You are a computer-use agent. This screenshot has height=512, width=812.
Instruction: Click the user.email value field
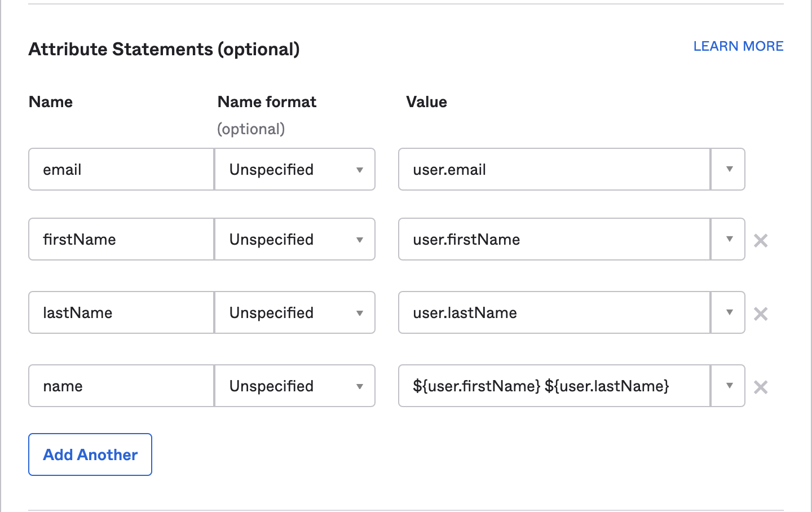pyautogui.click(x=554, y=170)
